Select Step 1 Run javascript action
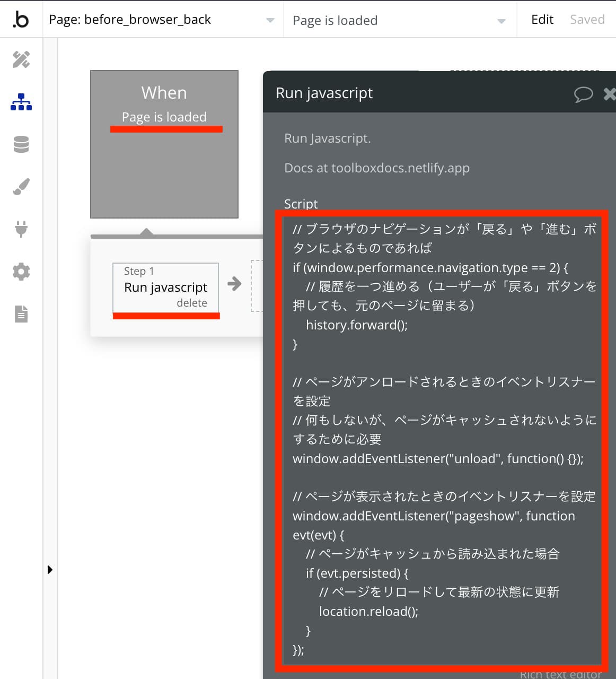 [x=165, y=288]
